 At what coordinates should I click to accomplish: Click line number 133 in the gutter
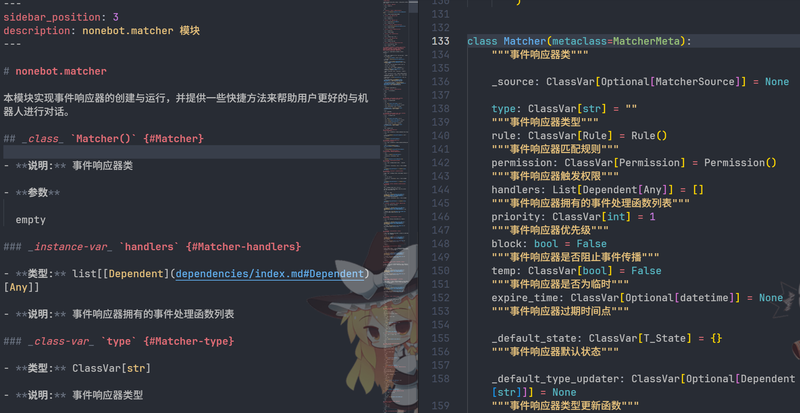tap(440, 41)
